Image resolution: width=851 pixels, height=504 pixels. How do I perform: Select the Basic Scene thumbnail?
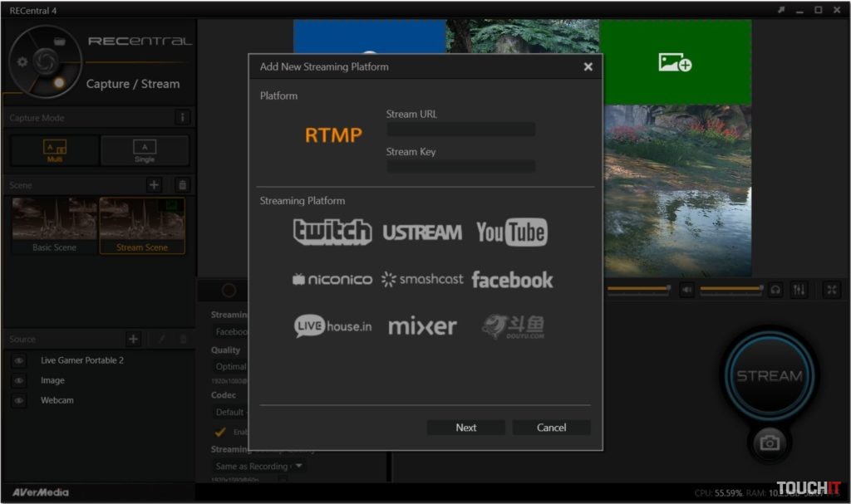[x=54, y=224]
